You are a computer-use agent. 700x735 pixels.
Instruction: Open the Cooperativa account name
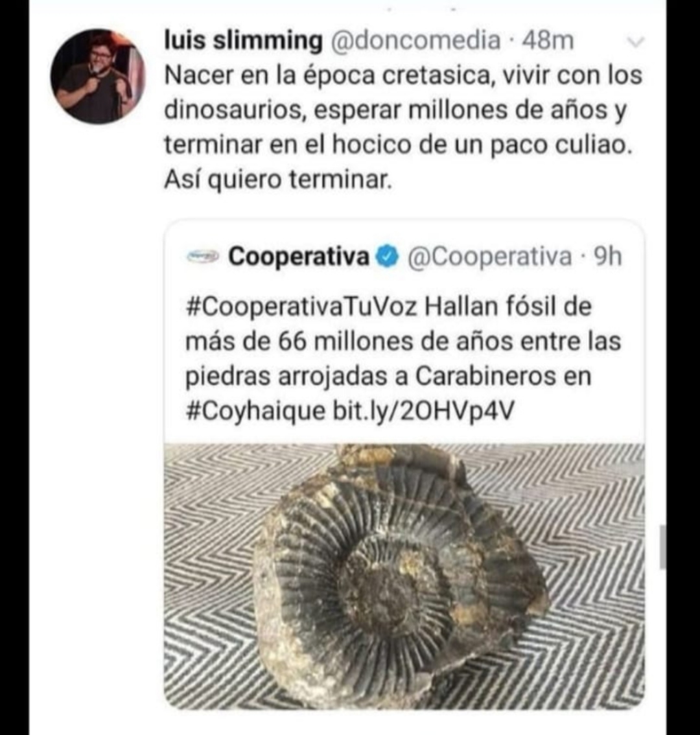pyautogui.click(x=299, y=257)
